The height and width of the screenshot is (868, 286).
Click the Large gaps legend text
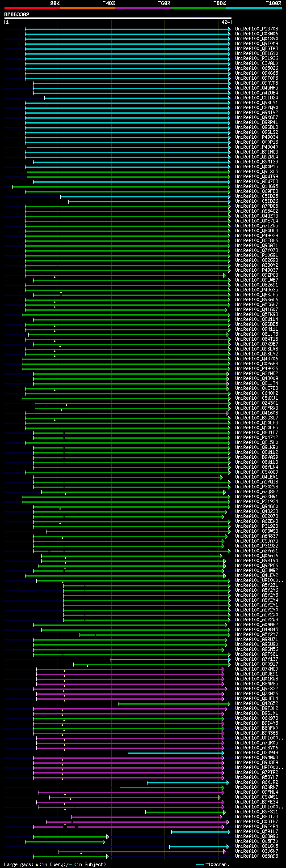pos(55,864)
